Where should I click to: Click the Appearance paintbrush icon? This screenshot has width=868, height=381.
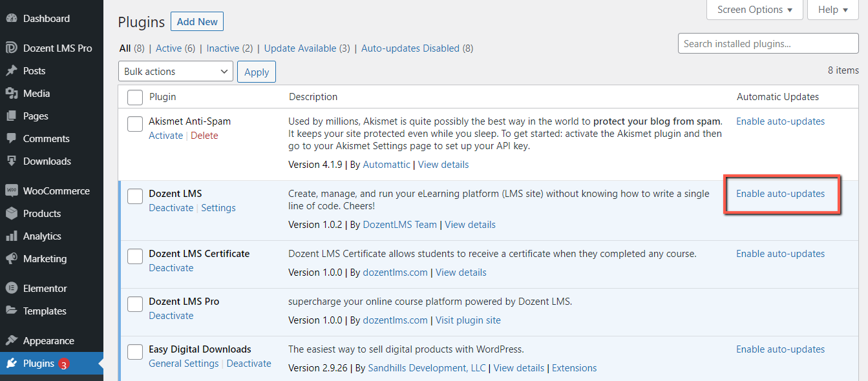pyautogui.click(x=12, y=341)
